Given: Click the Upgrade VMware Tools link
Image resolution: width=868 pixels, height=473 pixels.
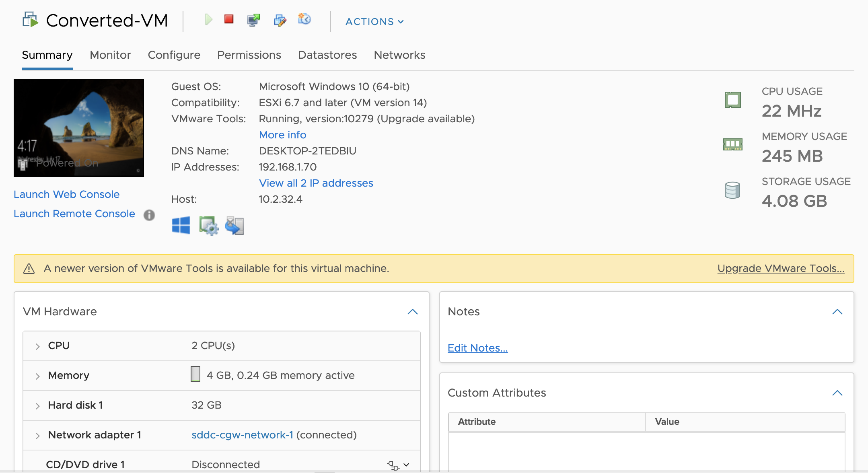Looking at the screenshot, I should pyautogui.click(x=780, y=268).
